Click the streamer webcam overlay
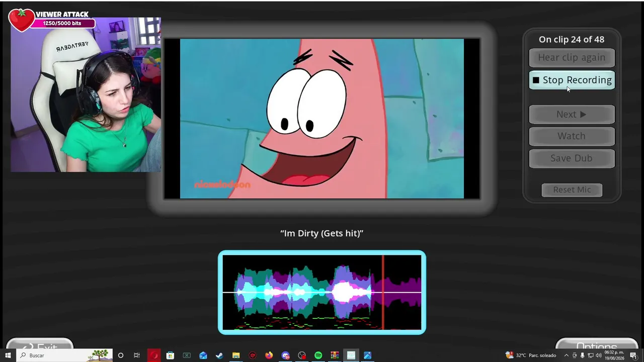 (86, 95)
